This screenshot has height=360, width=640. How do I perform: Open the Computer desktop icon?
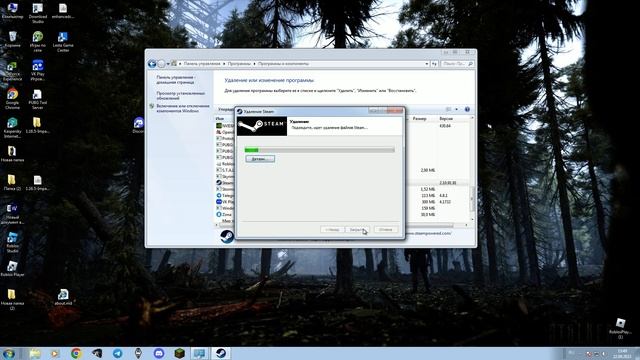(12, 11)
